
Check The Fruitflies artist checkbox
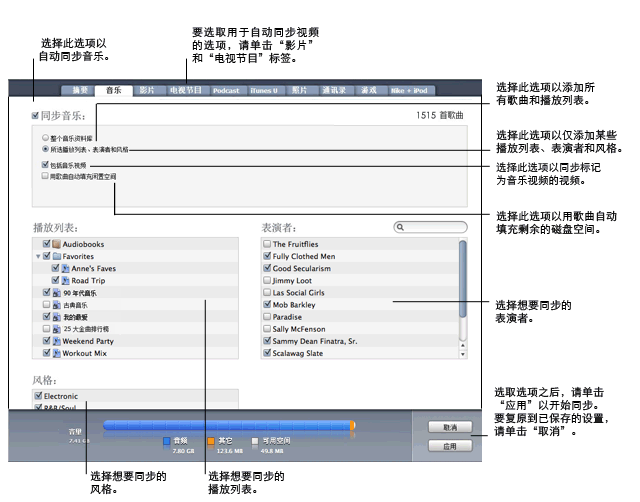pyautogui.click(x=267, y=244)
